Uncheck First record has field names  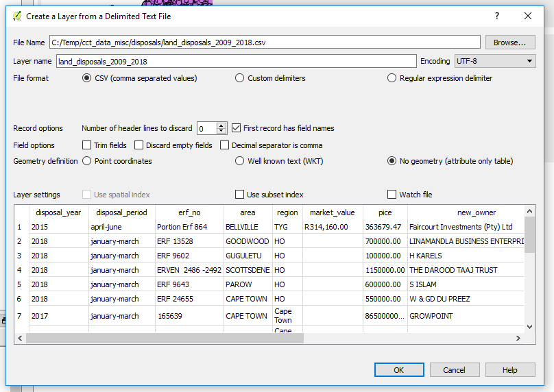(236, 128)
